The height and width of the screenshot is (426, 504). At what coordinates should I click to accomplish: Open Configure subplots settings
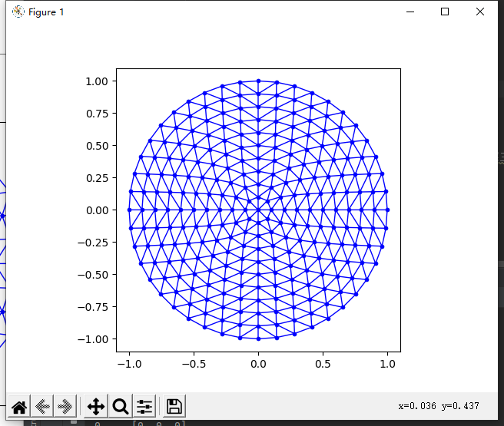pos(144,406)
